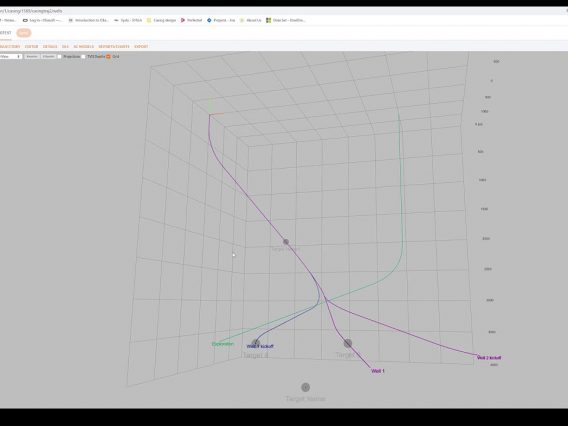This screenshot has width=568, height=426.
Task: Open the Trajectory tab
Action: click(x=10, y=46)
